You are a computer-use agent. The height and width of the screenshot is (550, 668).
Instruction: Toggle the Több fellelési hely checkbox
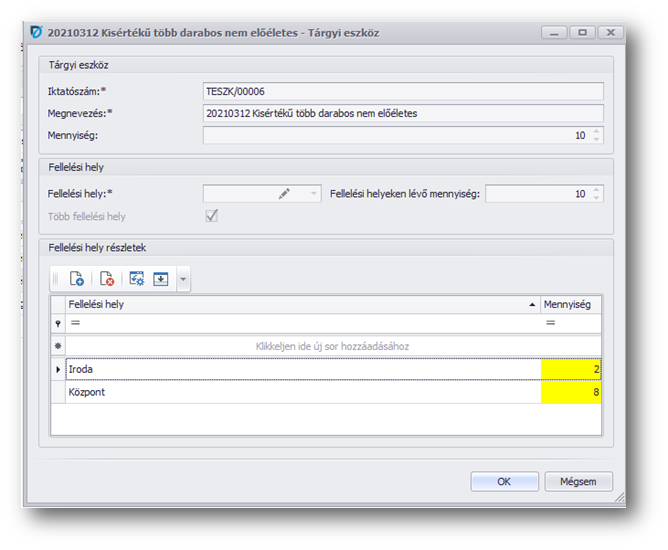tap(211, 216)
